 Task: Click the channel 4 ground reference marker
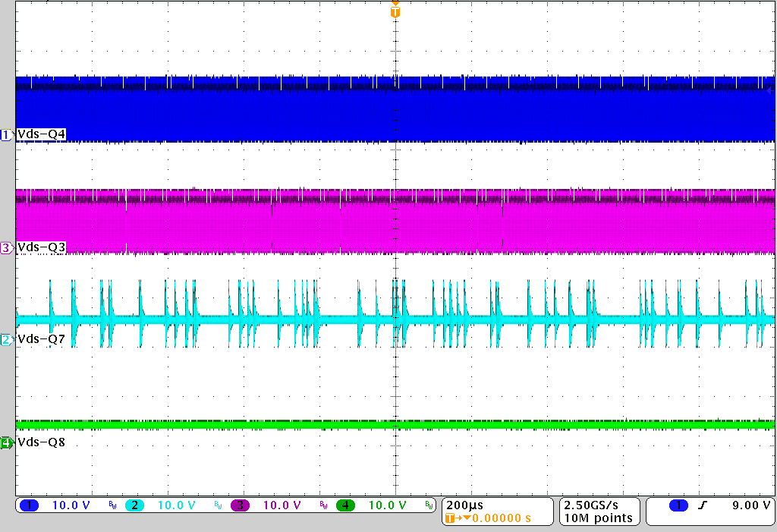6,442
